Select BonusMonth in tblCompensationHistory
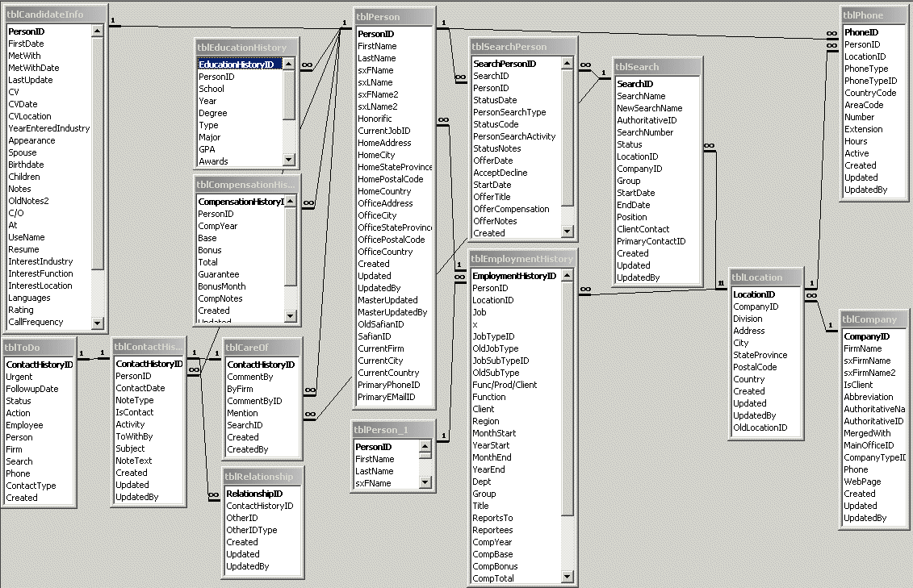 pos(221,286)
